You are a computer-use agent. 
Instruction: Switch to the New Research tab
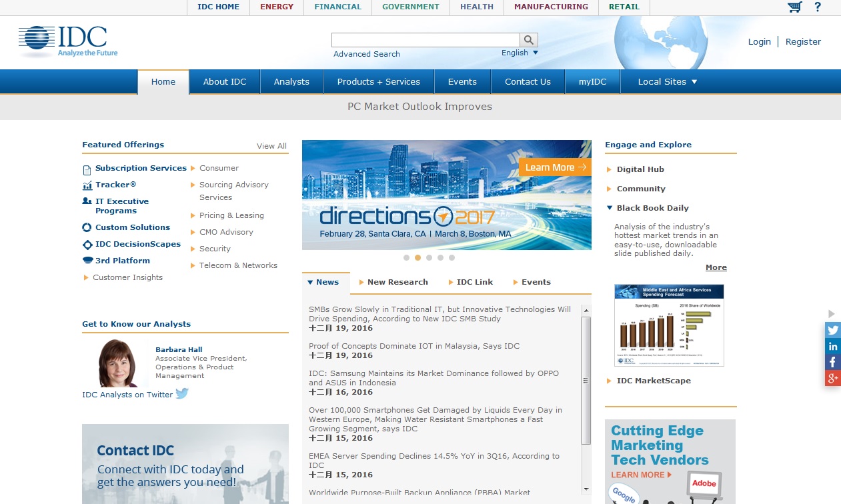click(x=397, y=282)
